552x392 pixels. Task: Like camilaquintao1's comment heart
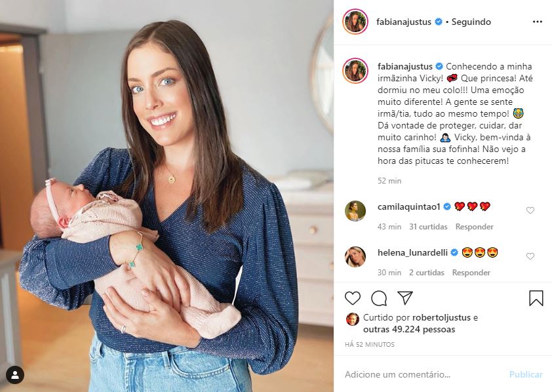(530, 210)
